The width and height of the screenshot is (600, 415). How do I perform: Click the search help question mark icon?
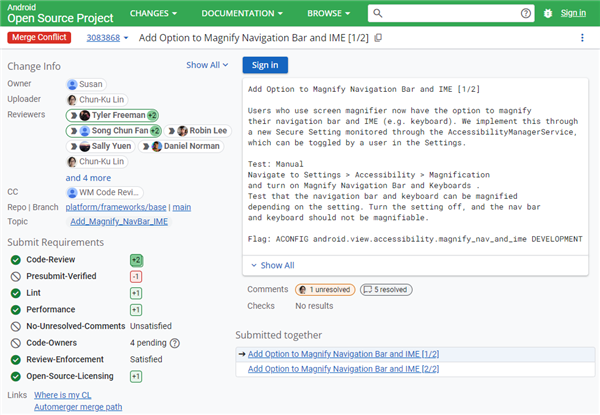526,13
